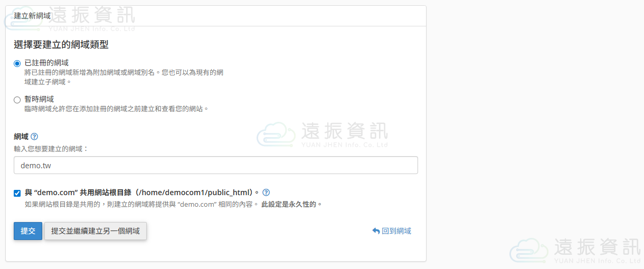644x269 pixels.
Task: Click the help icon beside 網域 label
Action: pyautogui.click(x=34, y=137)
